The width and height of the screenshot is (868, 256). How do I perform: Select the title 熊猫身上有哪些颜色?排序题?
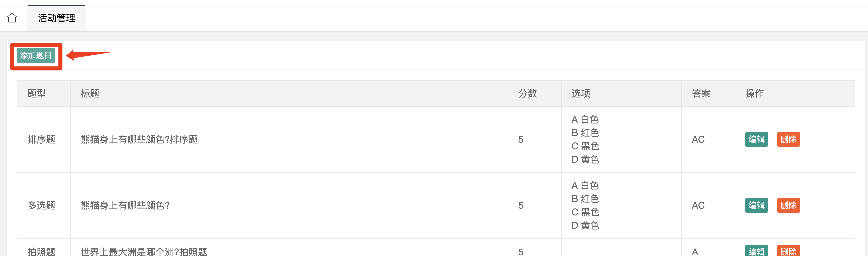(x=139, y=139)
